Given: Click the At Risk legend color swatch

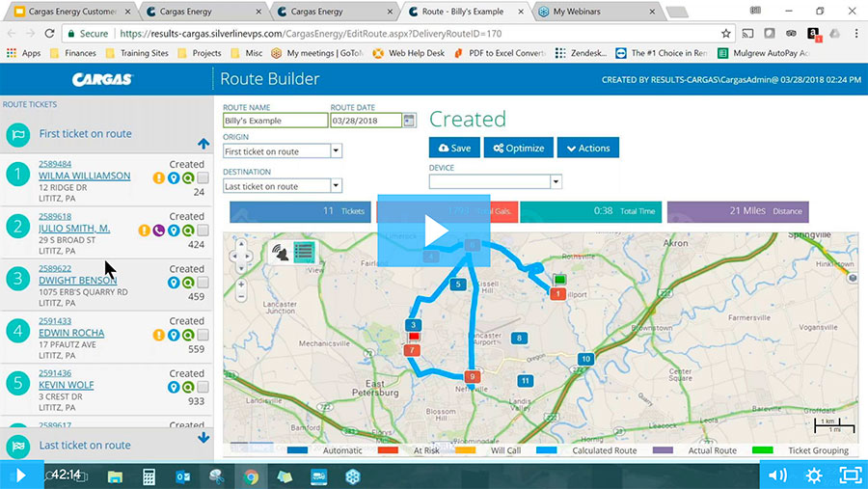Looking at the screenshot, I should [x=388, y=450].
